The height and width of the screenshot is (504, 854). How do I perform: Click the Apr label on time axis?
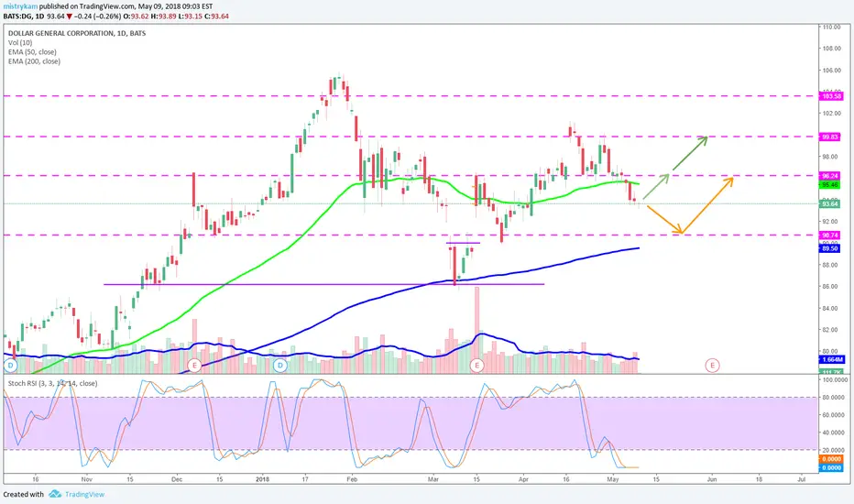tap(523, 479)
